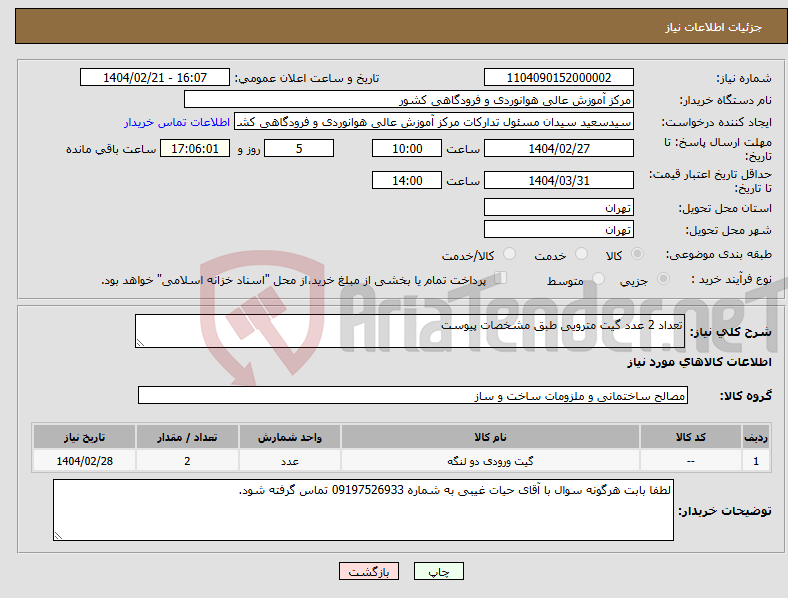This screenshot has width=788, height=598.
Task: Click the ایجاد کننده درخواست field
Action: tap(434, 122)
